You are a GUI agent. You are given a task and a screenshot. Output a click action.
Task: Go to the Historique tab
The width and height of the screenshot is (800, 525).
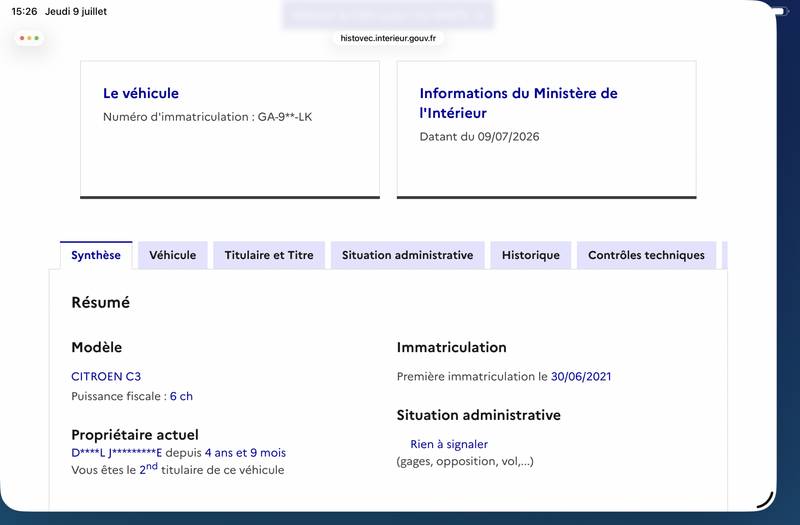531,255
